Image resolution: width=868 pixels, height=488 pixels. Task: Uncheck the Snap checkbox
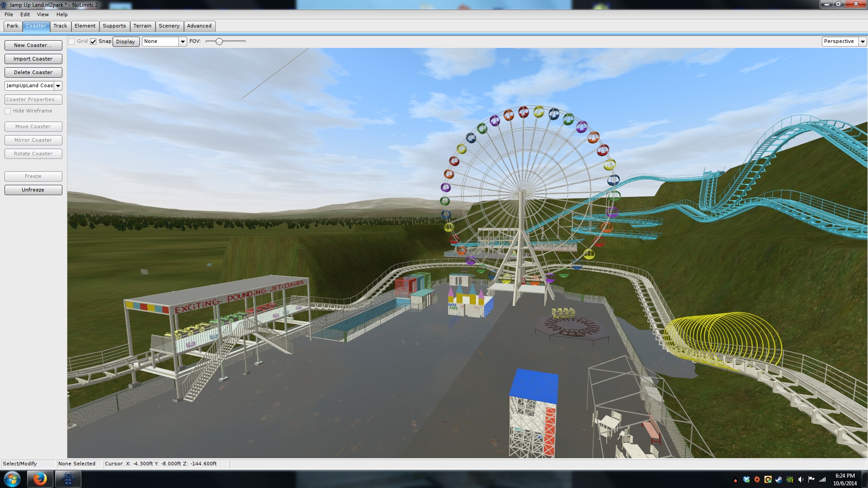pos(93,42)
